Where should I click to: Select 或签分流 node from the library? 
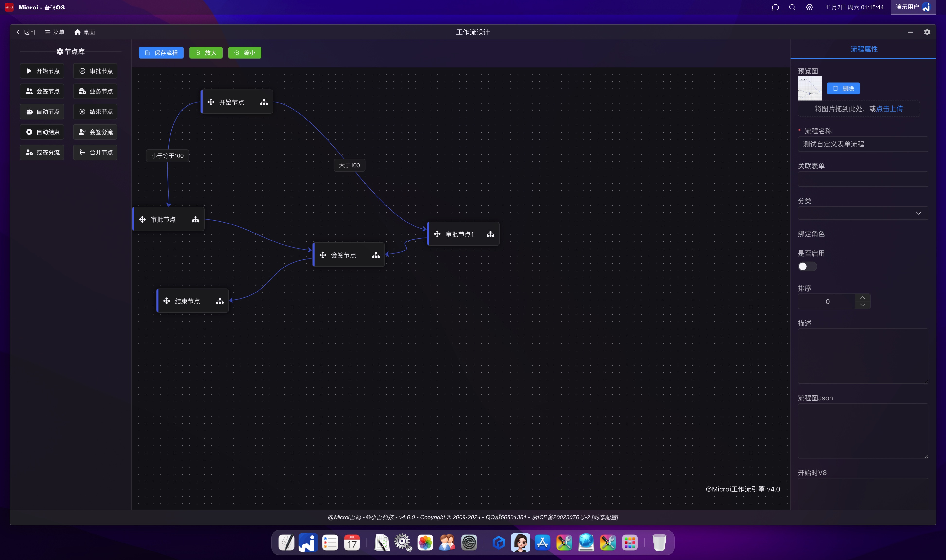(42, 153)
